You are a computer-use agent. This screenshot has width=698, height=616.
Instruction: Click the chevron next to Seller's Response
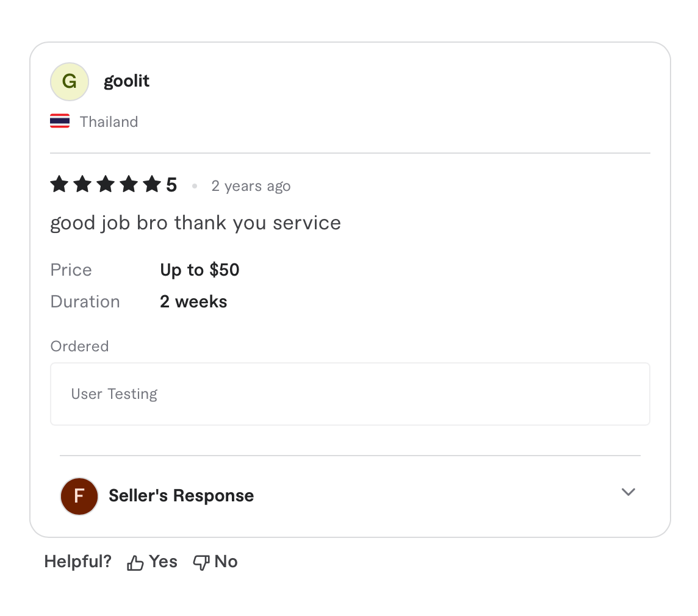(628, 492)
